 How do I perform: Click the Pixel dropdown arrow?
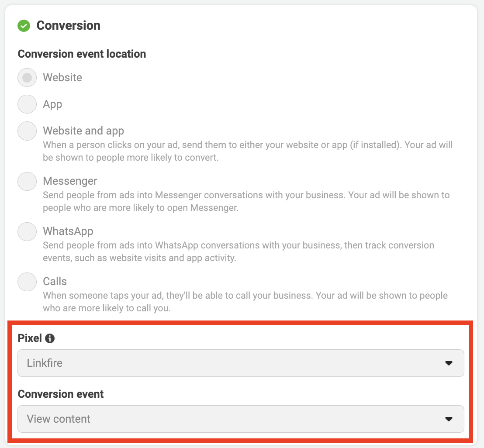click(x=449, y=363)
